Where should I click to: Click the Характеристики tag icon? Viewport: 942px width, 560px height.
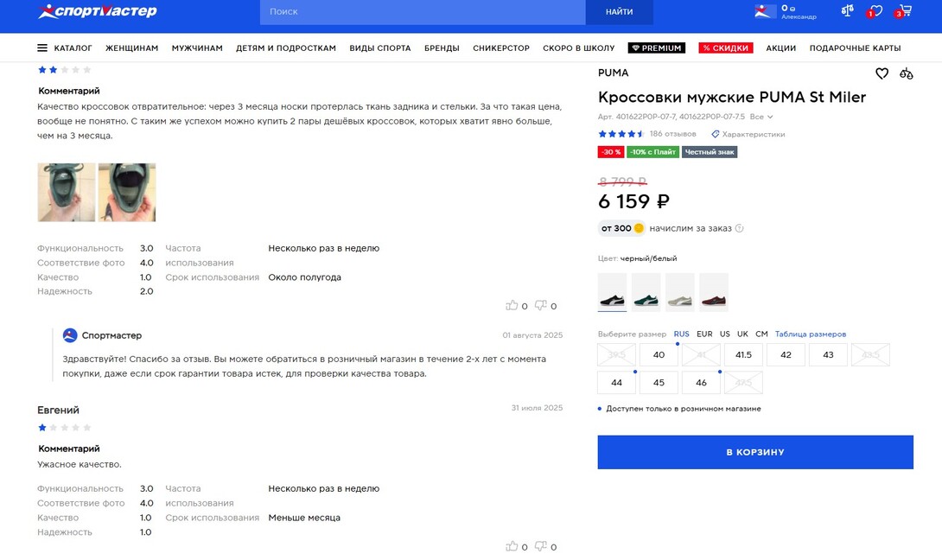[x=715, y=134]
